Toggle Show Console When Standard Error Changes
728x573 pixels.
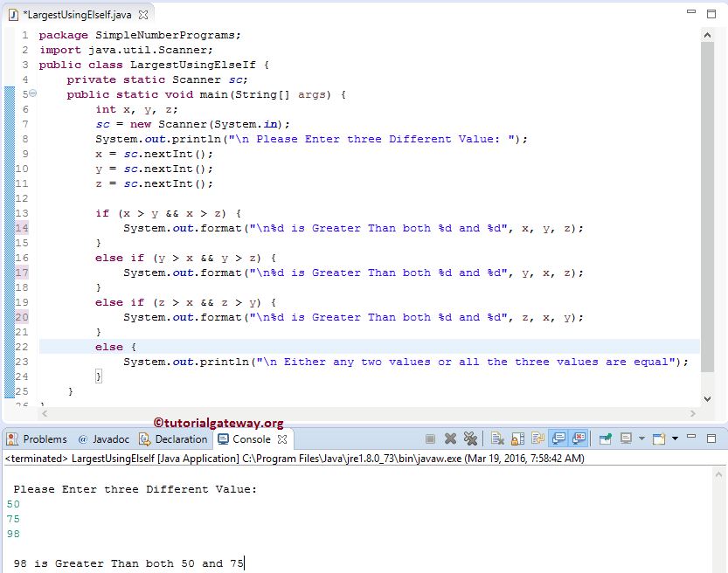click(x=578, y=438)
